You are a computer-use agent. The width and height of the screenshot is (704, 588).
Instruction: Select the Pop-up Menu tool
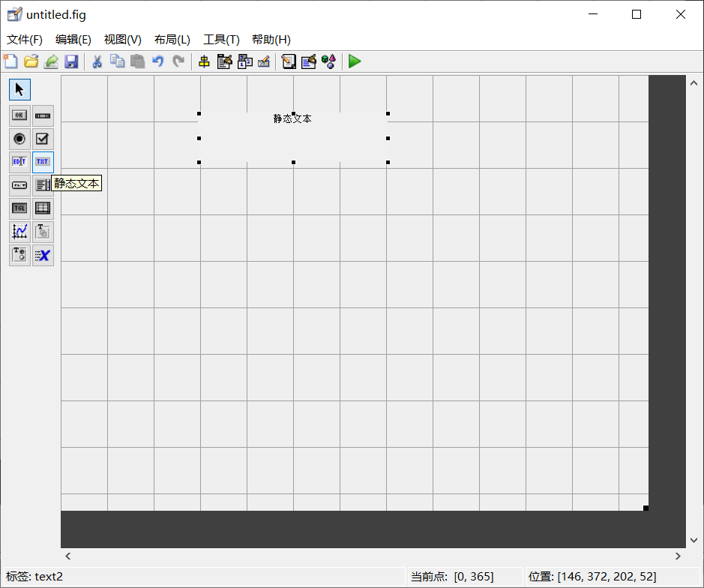(19, 185)
